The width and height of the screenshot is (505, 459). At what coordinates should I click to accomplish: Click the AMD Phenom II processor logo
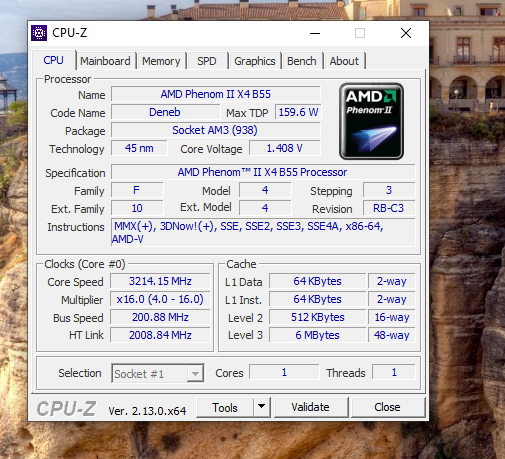(371, 121)
